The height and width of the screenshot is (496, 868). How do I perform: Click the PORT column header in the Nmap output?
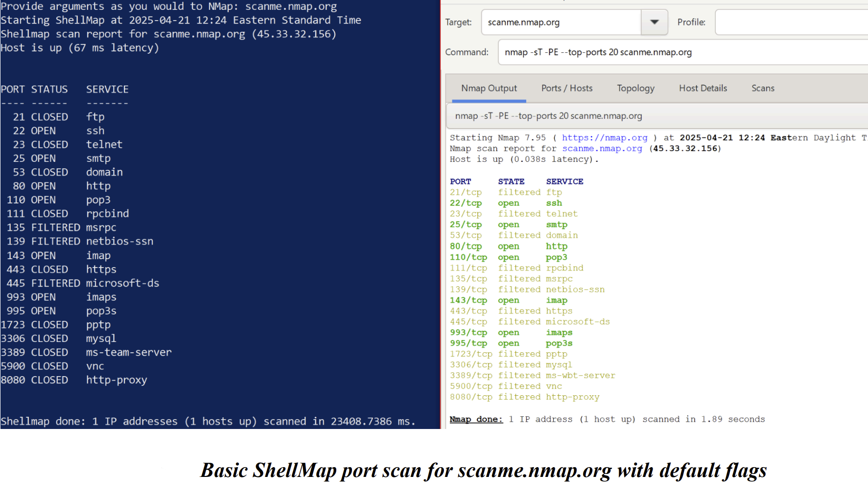coord(460,181)
